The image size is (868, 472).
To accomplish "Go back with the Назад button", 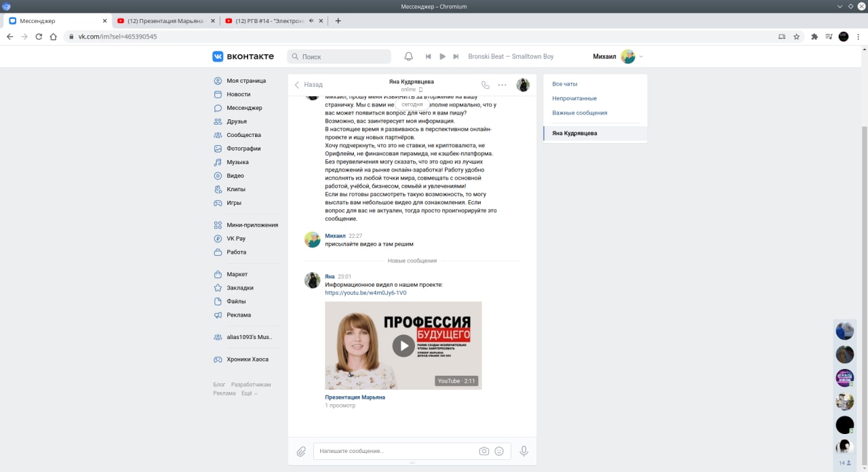I will [309, 85].
